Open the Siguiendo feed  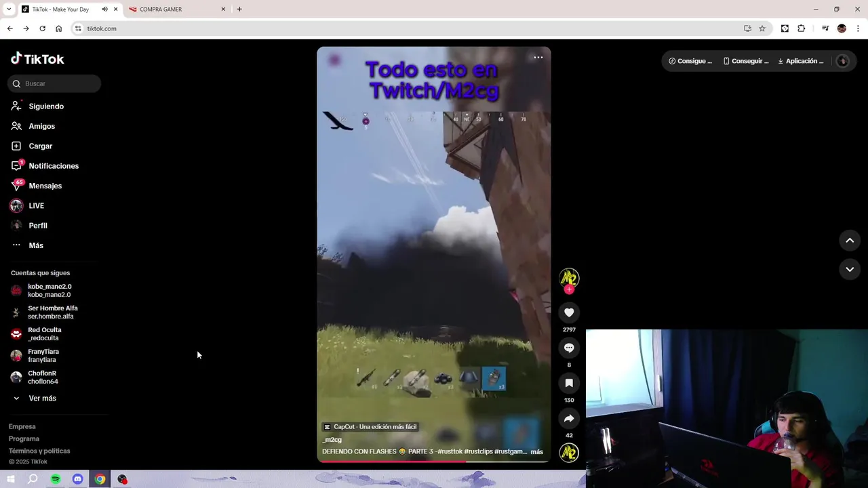point(38,106)
